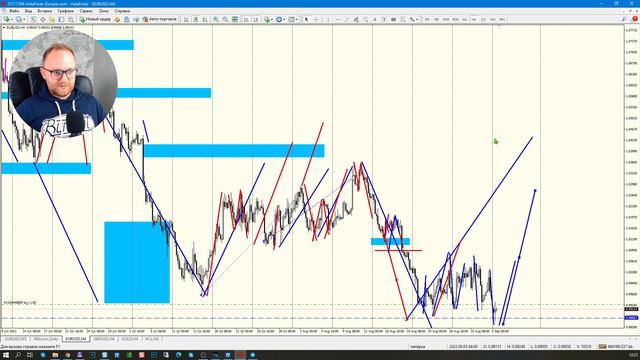Viewport: 640px width, 360px height.
Task: Switch timeframe to D1
Action: pos(483,19)
